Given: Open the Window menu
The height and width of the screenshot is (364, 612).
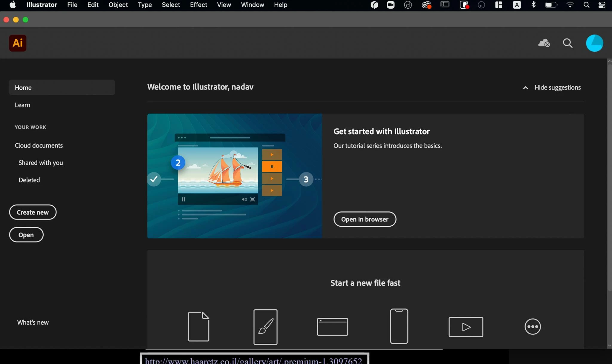Looking at the screenshot, I should [x=253, y=5].
